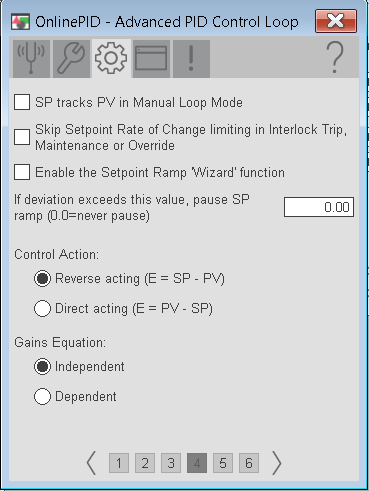This screenshot has height=491, width=369.
Task: Enable SP tracks PV in Manual Loop Mode
Action: click(x=22, y=102)
